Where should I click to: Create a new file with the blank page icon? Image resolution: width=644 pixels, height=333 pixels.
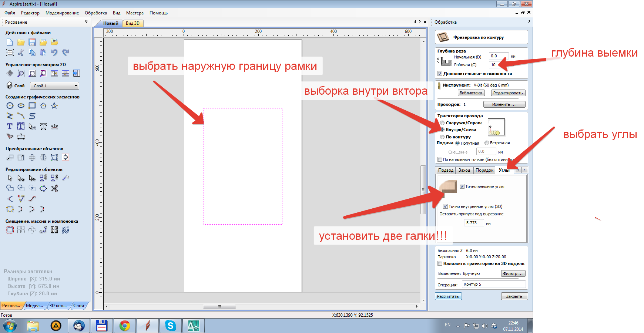coord(10,42)
